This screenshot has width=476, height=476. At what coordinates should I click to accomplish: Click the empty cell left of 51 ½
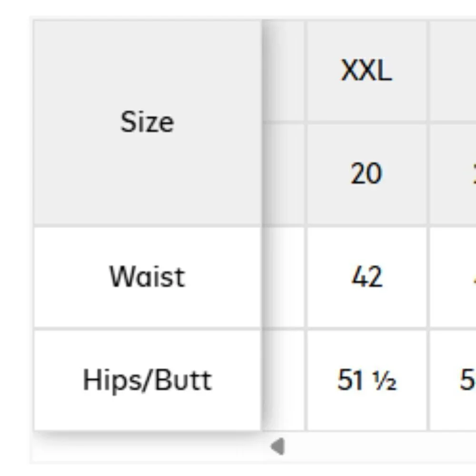tap(283, 380)
